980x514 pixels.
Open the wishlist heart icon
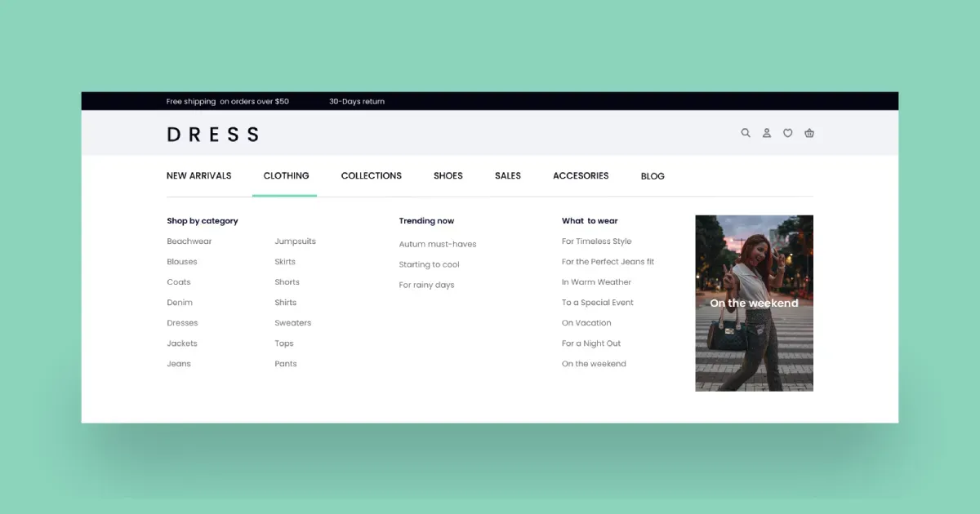[x=787, y=133]
